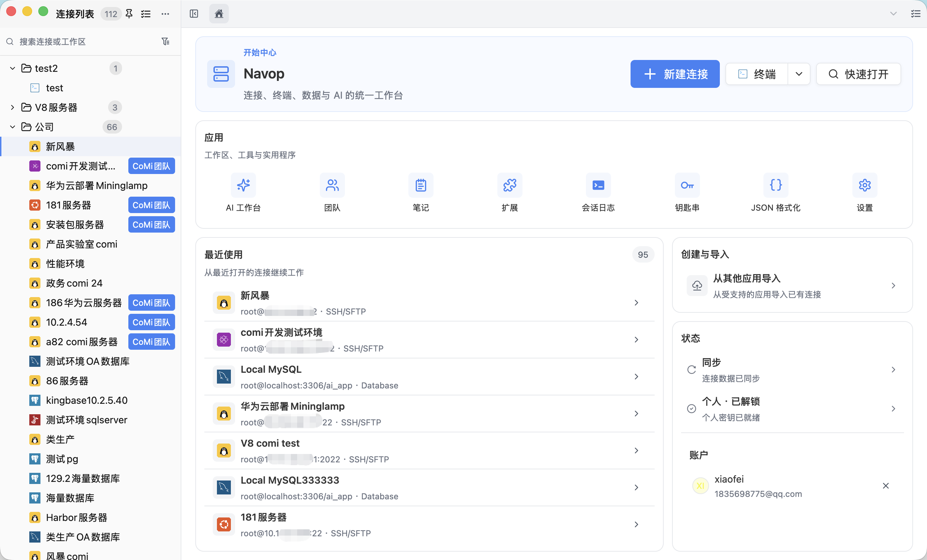Open recent Local MySQL connection
The width and height of the screenshot is (927, 560).
coord(429,377)
